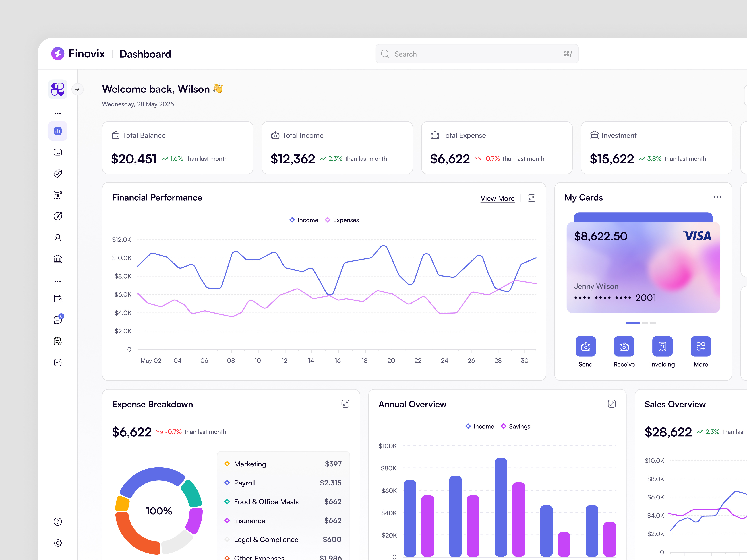Select the price tag icon in the sidebar
Image resolution: width=747 pixels, height=560 pixels.
(57, 174)
